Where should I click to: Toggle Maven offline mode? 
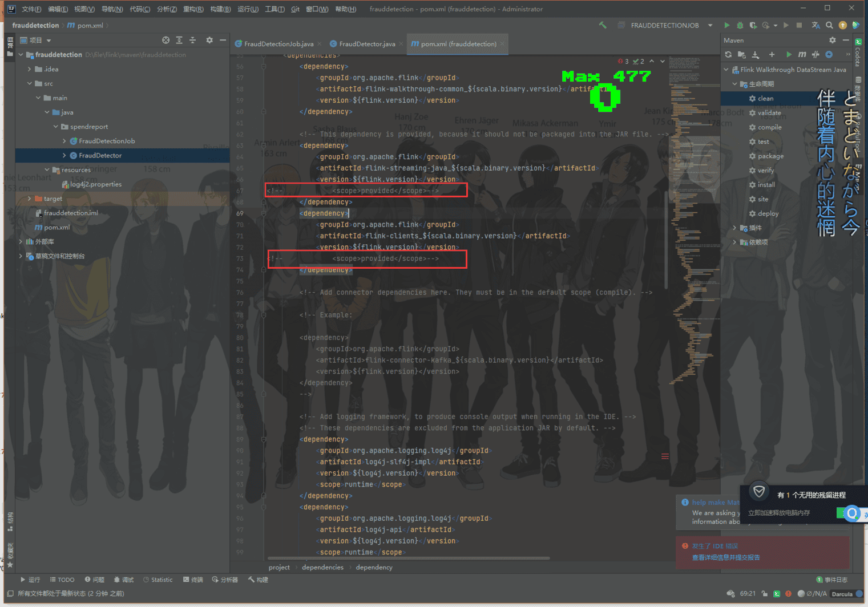coord(815,55)
